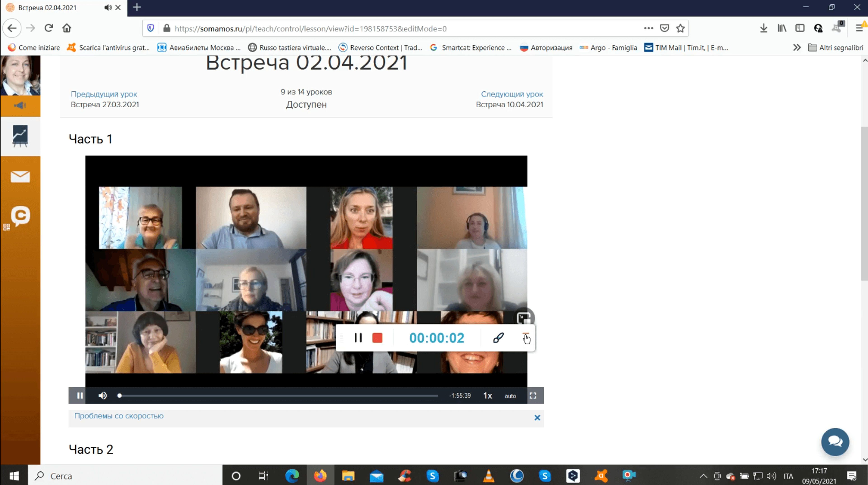Reload the current page
The image size is (868, 485).
coord(49,28)
